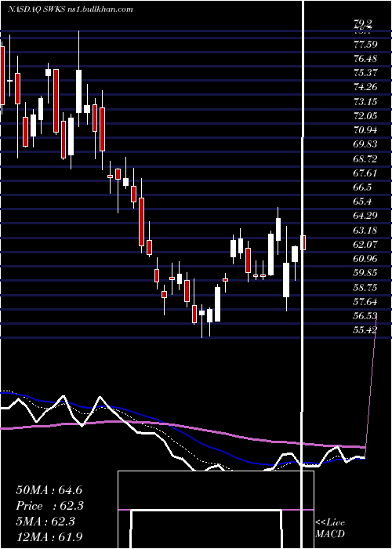Click the 56.53 price axis label
This screenshot has width=392, height=549.
[365, 316]
